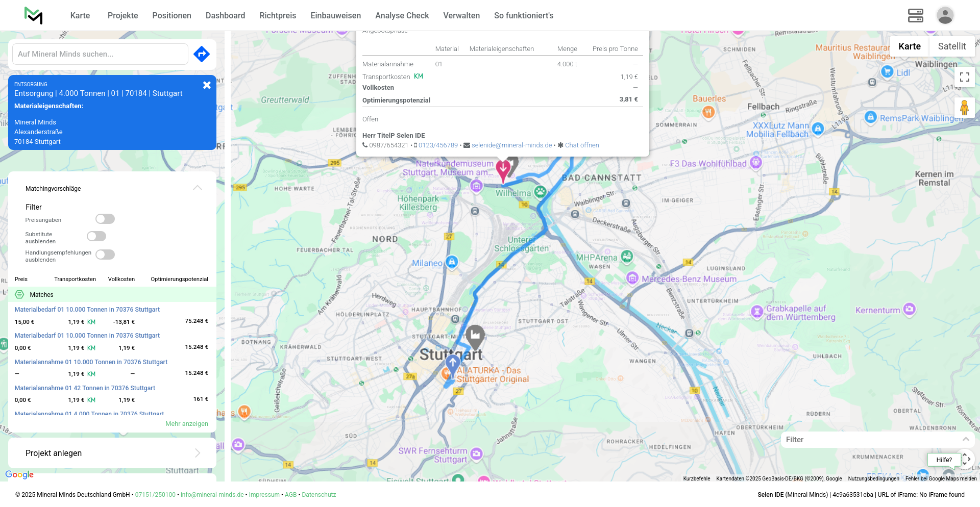
Task: Open the server list icon in header
Action: point(915,15)
